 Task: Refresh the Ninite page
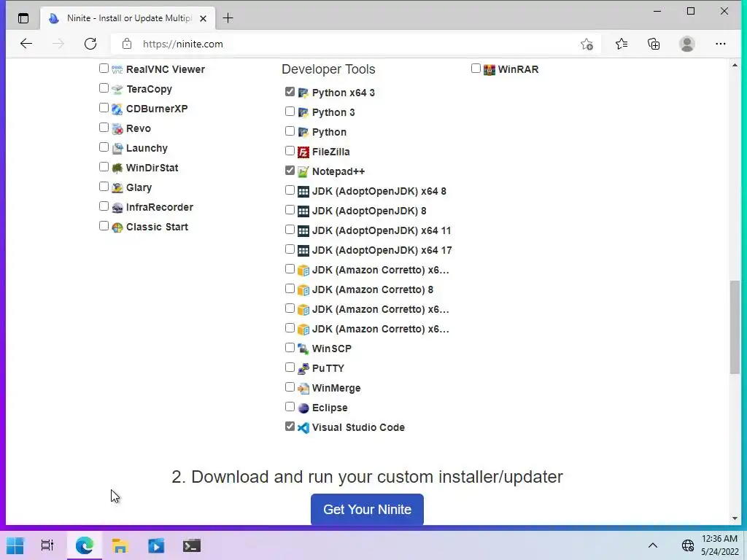pyautogui.click(x=90, y=44)
